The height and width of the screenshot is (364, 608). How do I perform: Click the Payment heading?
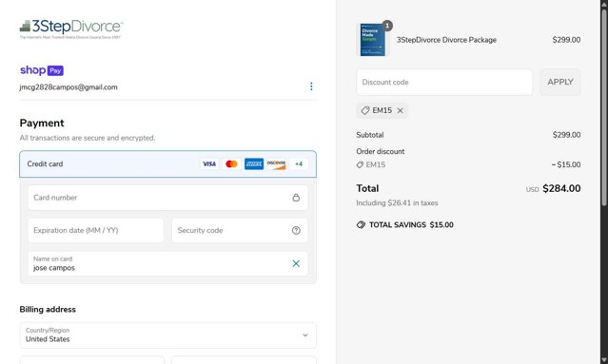[x=42, y=124]
